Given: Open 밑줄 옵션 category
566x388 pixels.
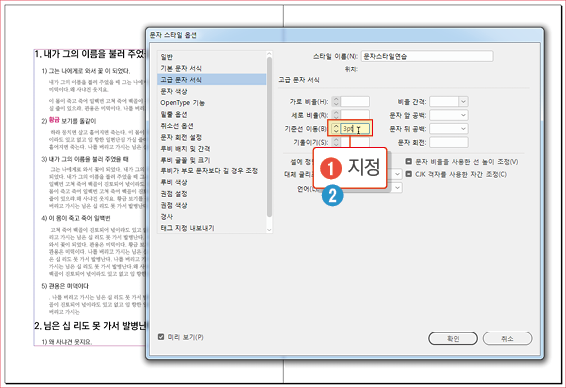Looking at the screenshot, I should [x=174, y=114].
